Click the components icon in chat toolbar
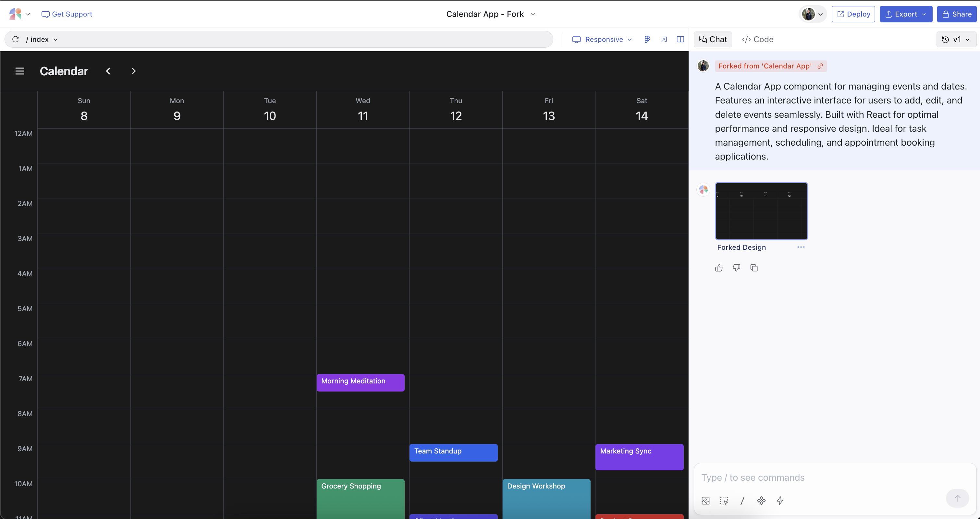Screen dimensions: 980x519 [761, 501]
